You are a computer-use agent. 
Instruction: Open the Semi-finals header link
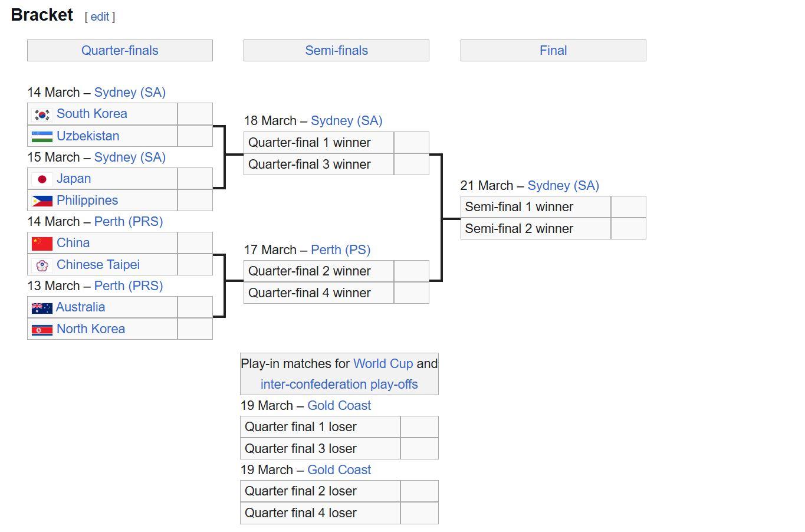click(336, 51)
